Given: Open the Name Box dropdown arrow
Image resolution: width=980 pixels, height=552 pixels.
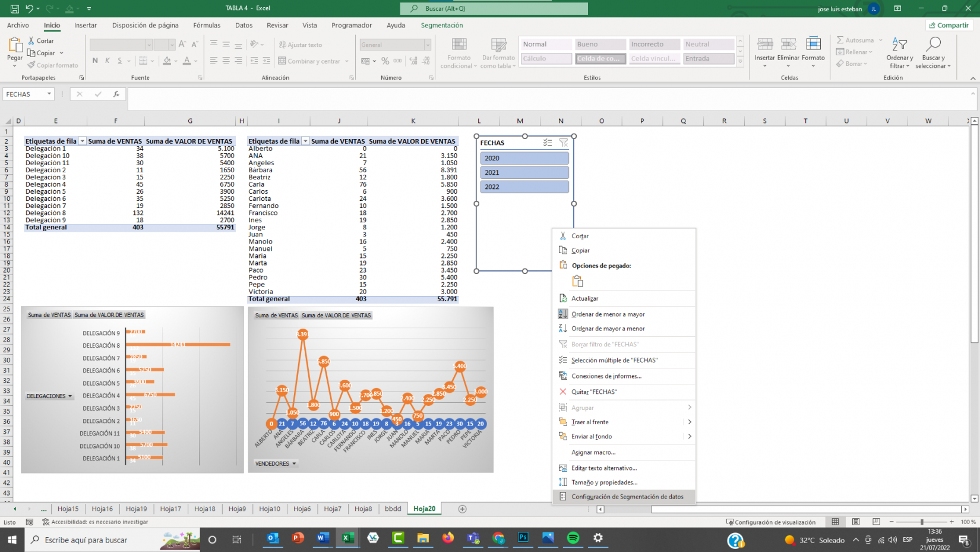Looking at the screenshot, I should pyautogui.click(x=49, y=94).
